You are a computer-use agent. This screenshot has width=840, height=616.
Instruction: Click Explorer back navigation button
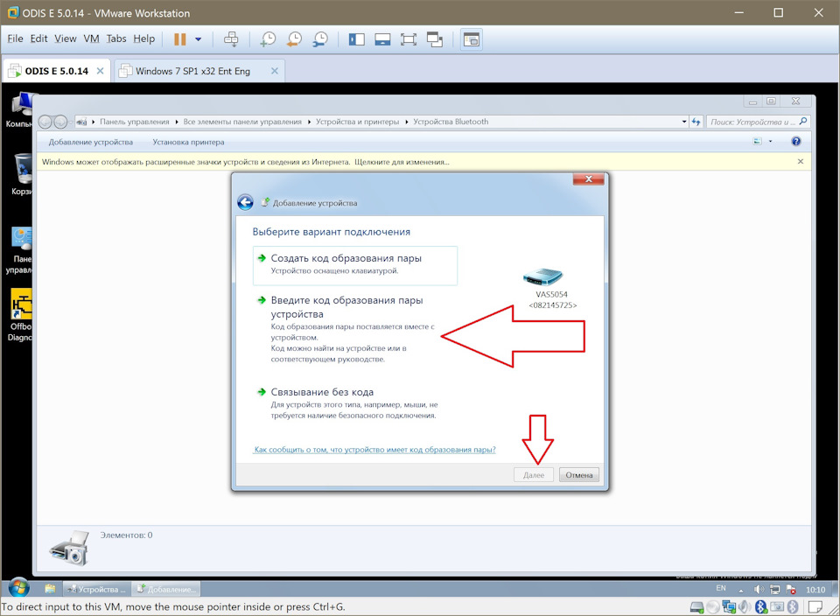click(x=45, y=122)
